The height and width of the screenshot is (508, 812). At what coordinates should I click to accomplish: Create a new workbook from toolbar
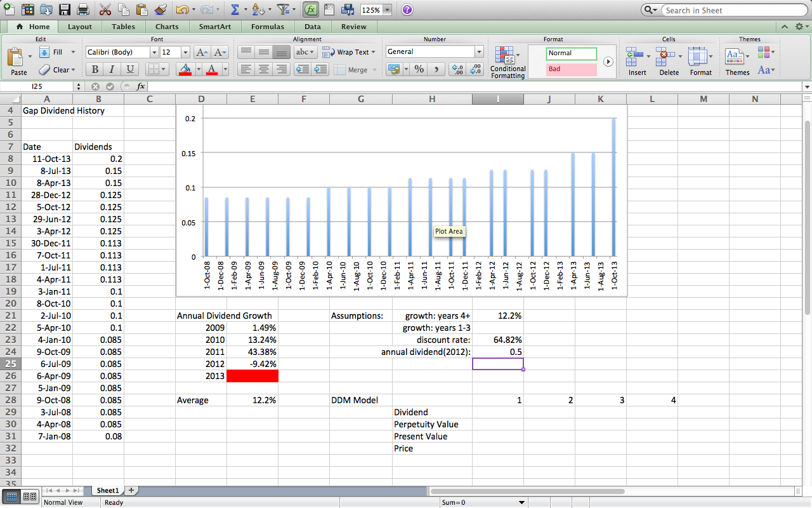click(10, 10)
